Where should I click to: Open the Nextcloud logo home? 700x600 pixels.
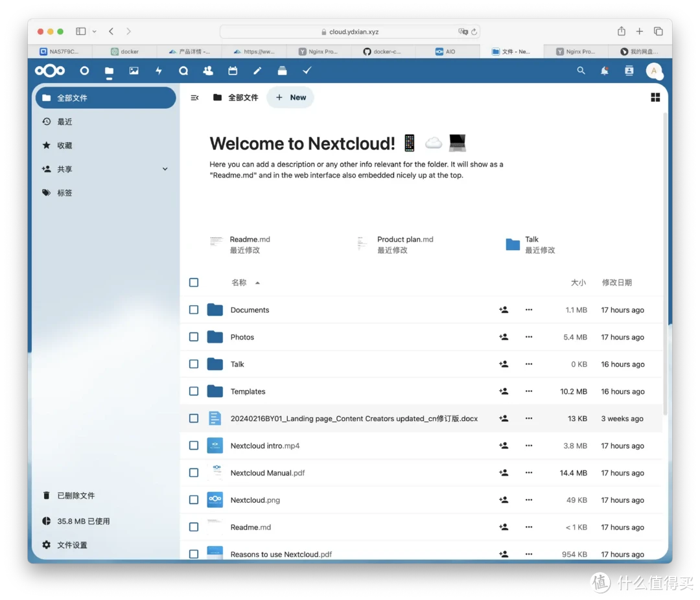point(50,71)
